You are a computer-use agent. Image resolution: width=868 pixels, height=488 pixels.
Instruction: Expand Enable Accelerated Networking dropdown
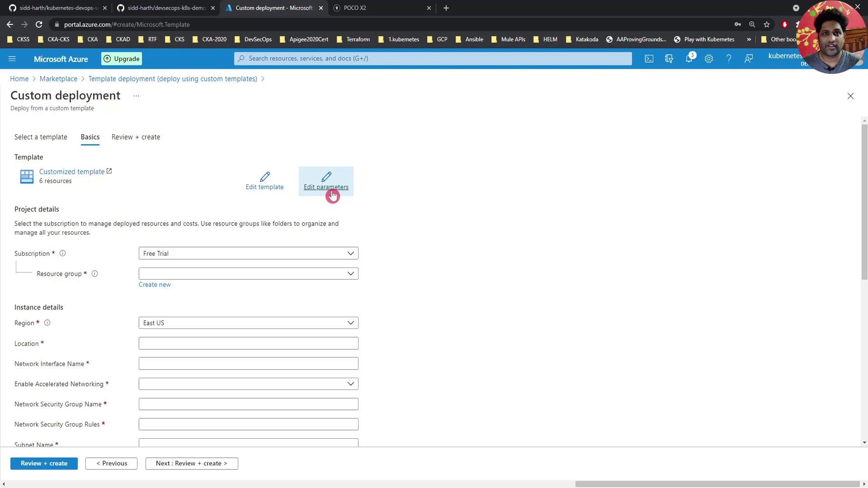248,384
